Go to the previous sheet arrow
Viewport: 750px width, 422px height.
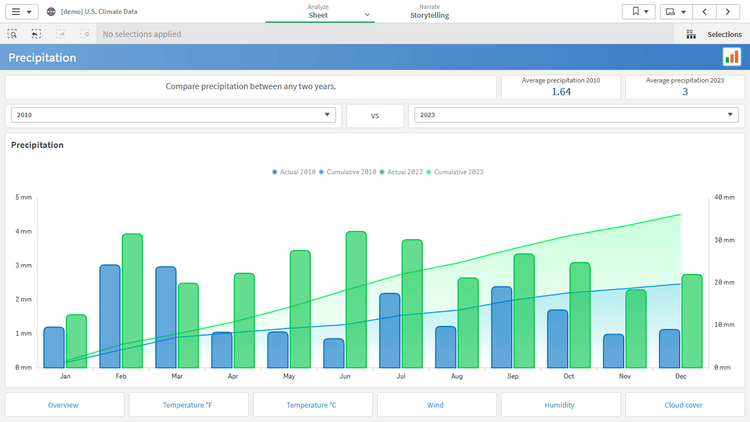(705, 12)
